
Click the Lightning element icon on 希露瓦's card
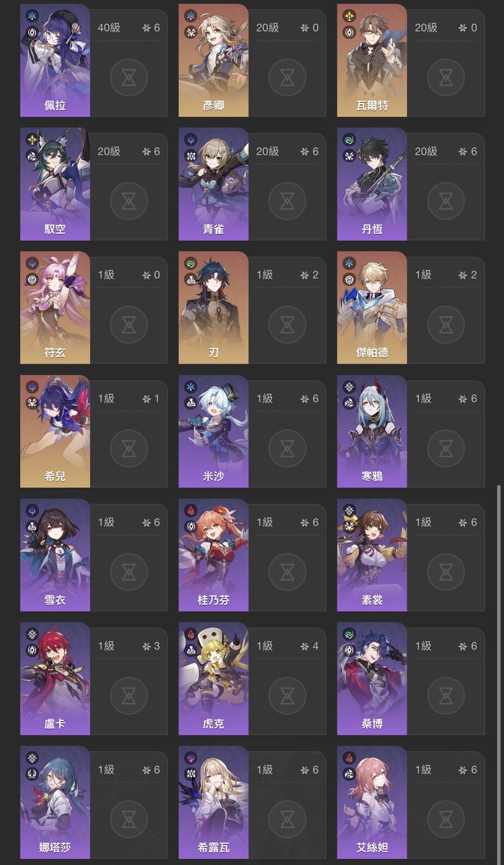[190, 757]
